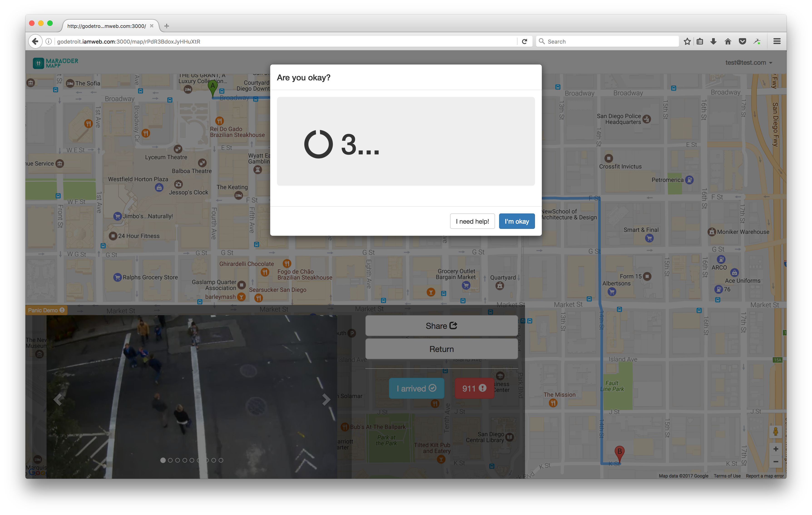Show previous carousel image with left chevron
812x515 pixels.
(x=58, y=400)
